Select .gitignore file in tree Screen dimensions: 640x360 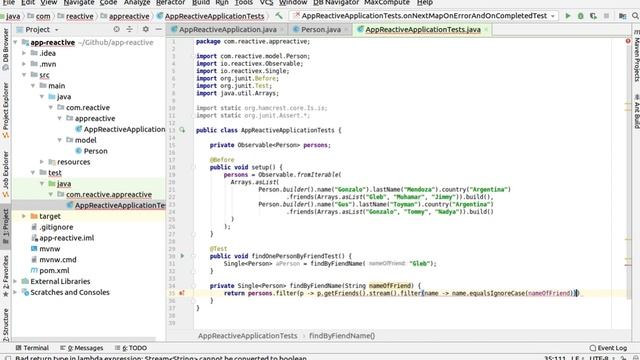click(x=56, y=227)
